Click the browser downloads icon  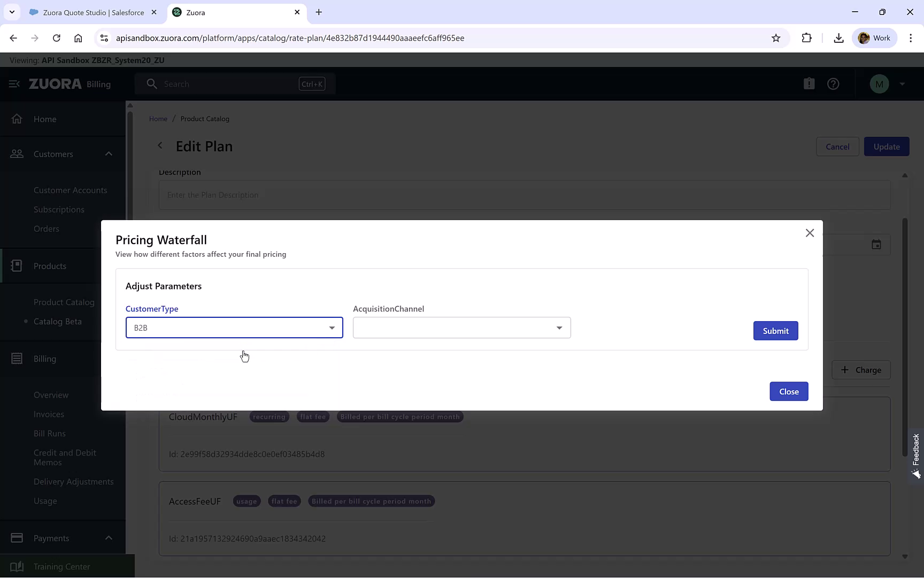[838, 38]
